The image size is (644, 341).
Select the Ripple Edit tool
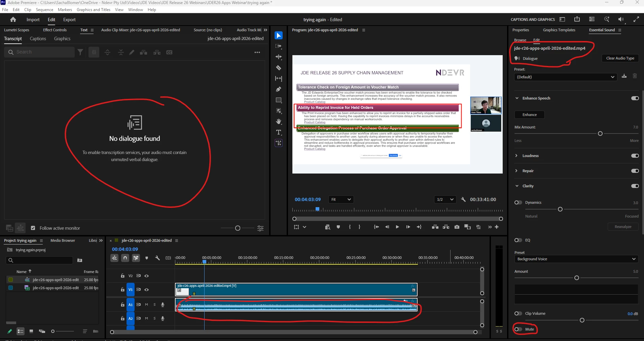click(279, 57)
